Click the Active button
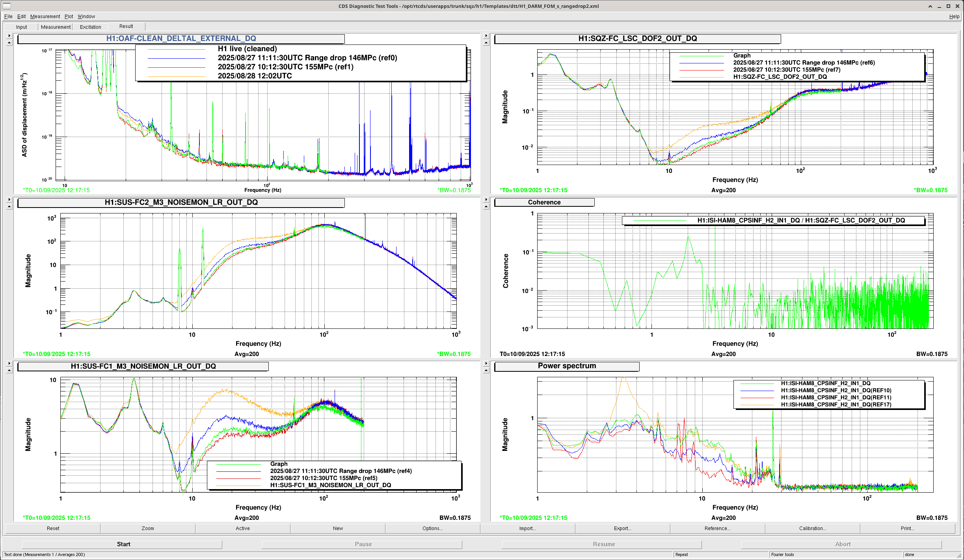 (x=243, y=528)
